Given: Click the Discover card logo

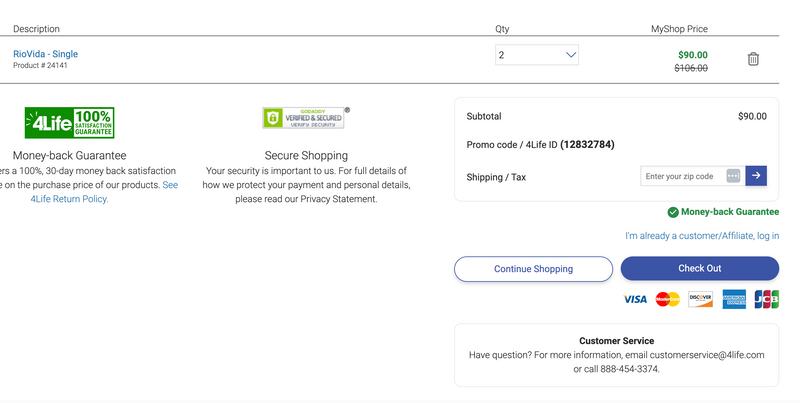Looking at the screenshot, I should [x=701, y=299].
